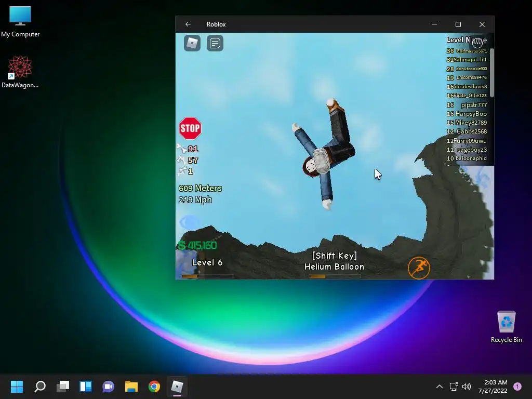Go back with the Roblox arrow
The image size is (532, 399).
pos(188,24)
